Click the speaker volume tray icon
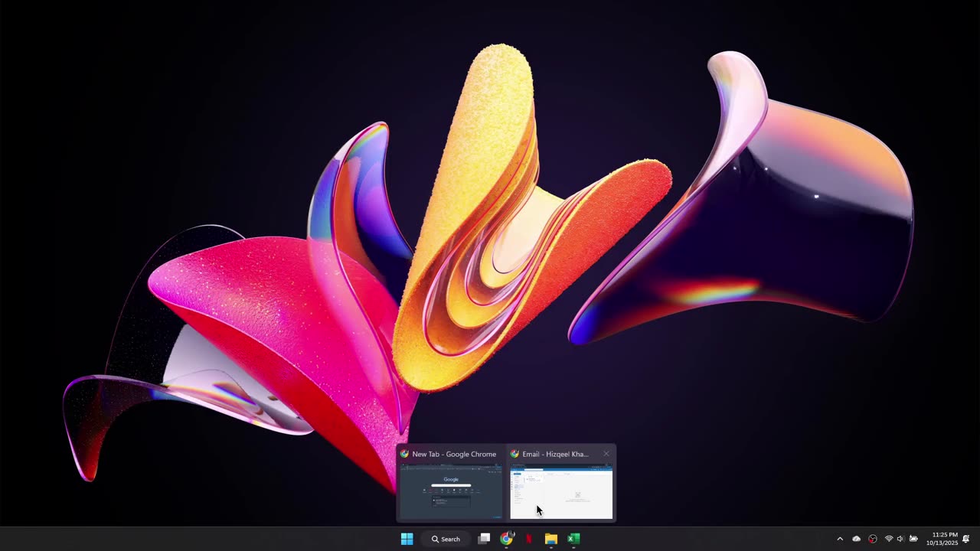The height and width of the screenshot is (551, 980). pos(900,539)
